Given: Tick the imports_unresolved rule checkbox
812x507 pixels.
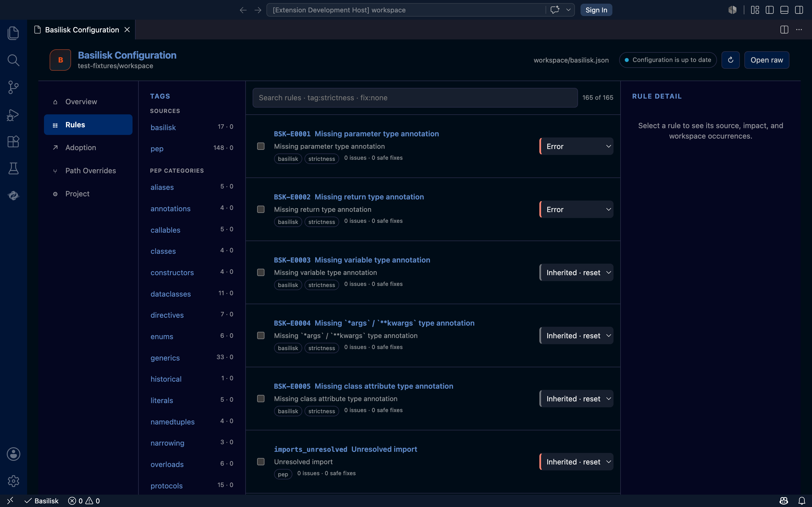Looking at the screenshot, I should [261, 462].
